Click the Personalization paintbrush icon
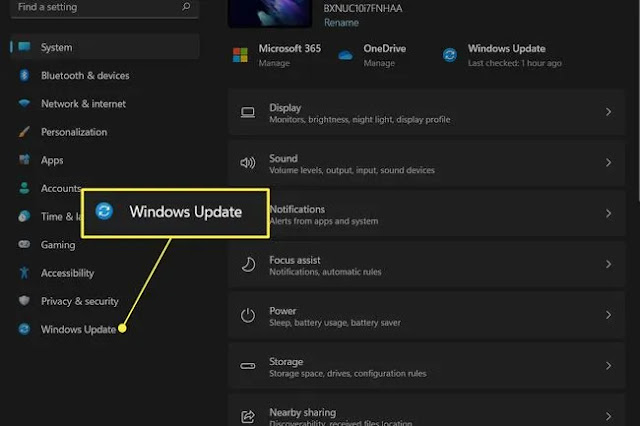This screenshot has height=426, width=640. [24, 132]
